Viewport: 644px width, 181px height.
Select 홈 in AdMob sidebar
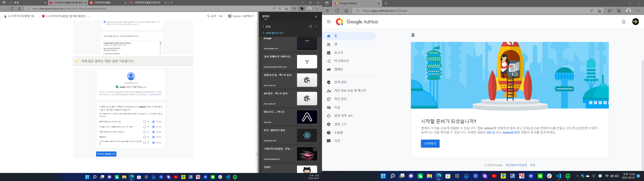349,36
